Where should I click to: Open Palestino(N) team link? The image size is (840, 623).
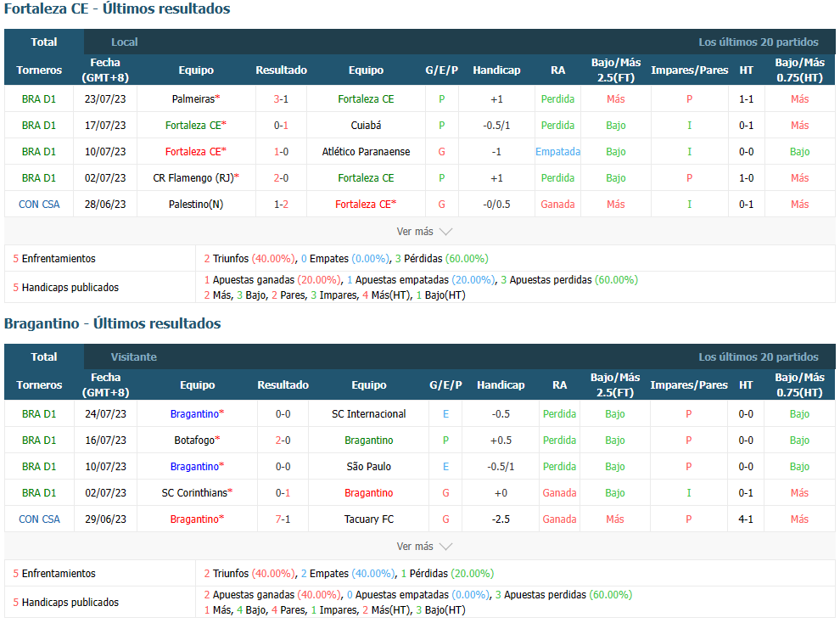[196, 204]
